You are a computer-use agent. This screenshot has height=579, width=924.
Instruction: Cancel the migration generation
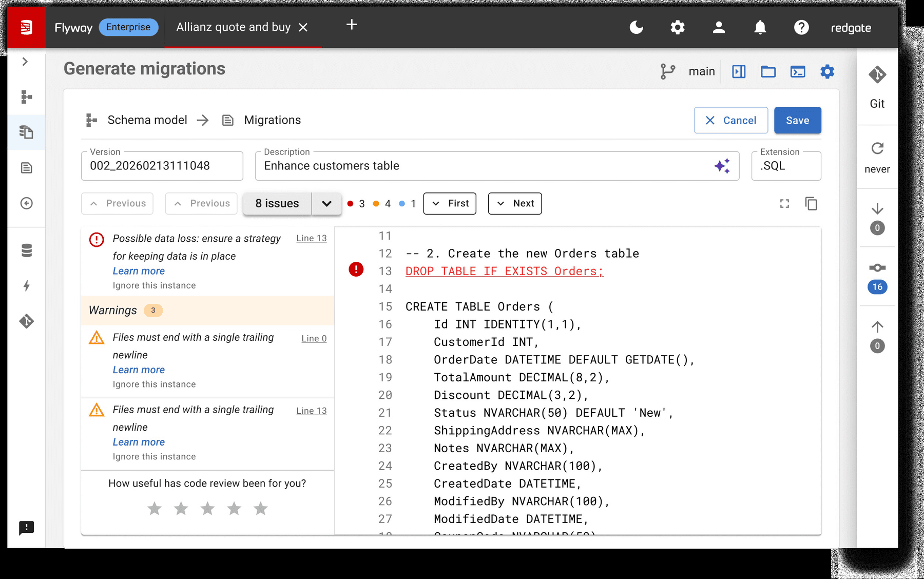click(731, 120)
